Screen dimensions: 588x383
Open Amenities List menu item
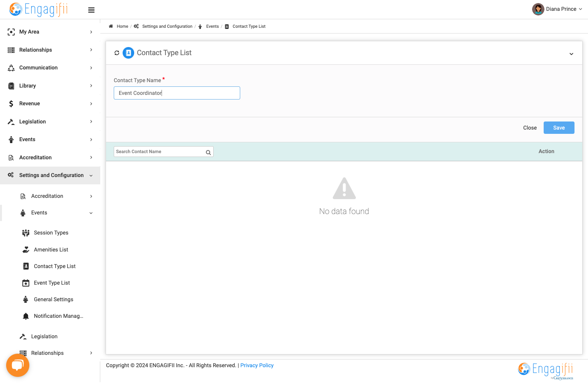tap(51, 250)
